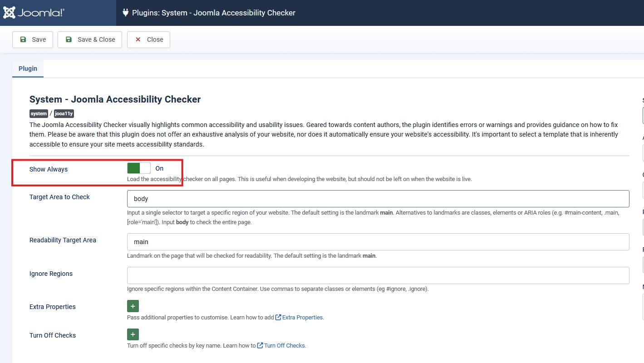Click 'Plugins: System - Joomla Accessibility Checker' title text
Viewport: 644px width, 363px height.
[x=214, y=13]
